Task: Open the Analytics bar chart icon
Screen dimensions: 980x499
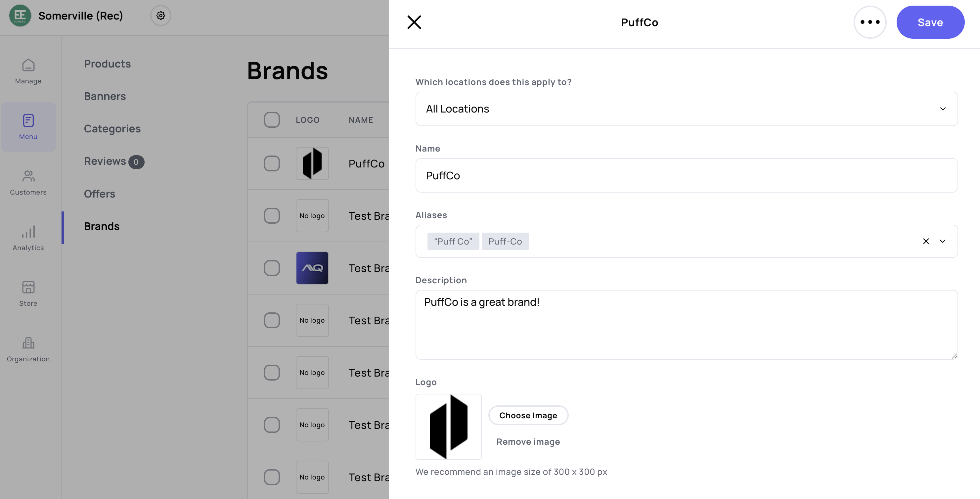Action: coord(28,232)
